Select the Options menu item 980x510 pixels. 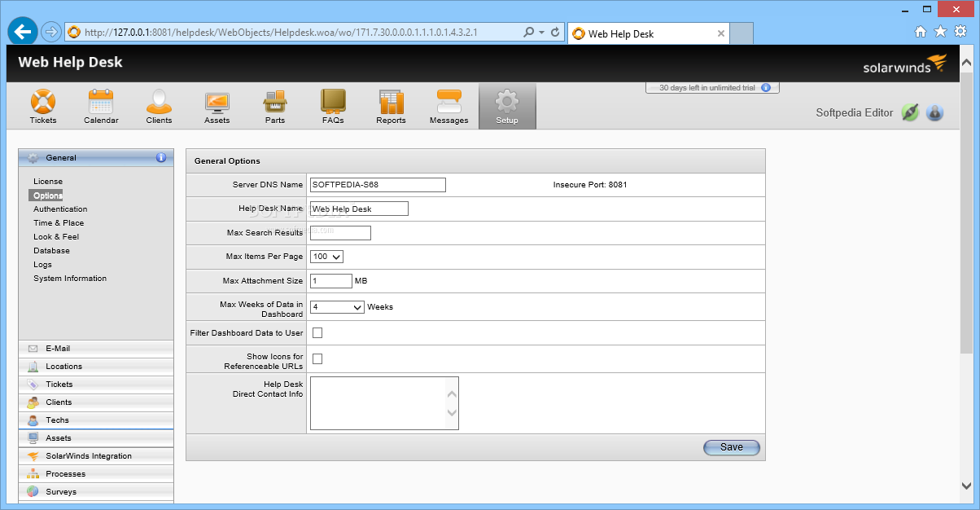46,196
